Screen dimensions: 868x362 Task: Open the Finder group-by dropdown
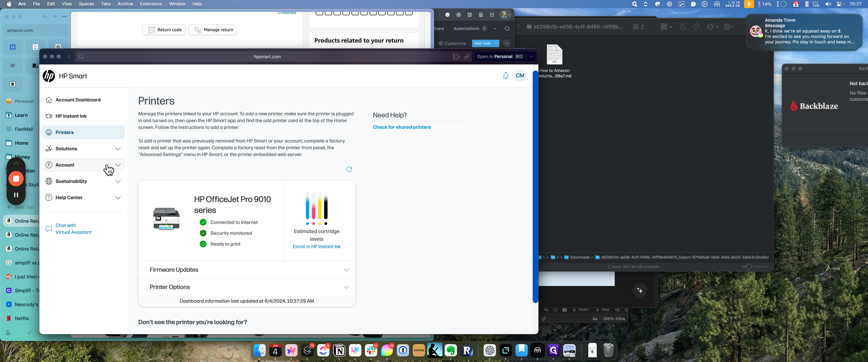coord(666,27)
